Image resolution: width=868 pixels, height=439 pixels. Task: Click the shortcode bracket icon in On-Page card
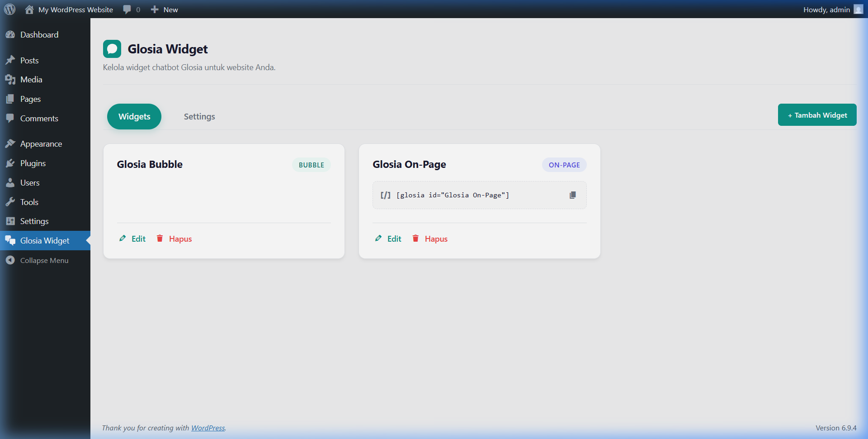(x=385, y=195)
